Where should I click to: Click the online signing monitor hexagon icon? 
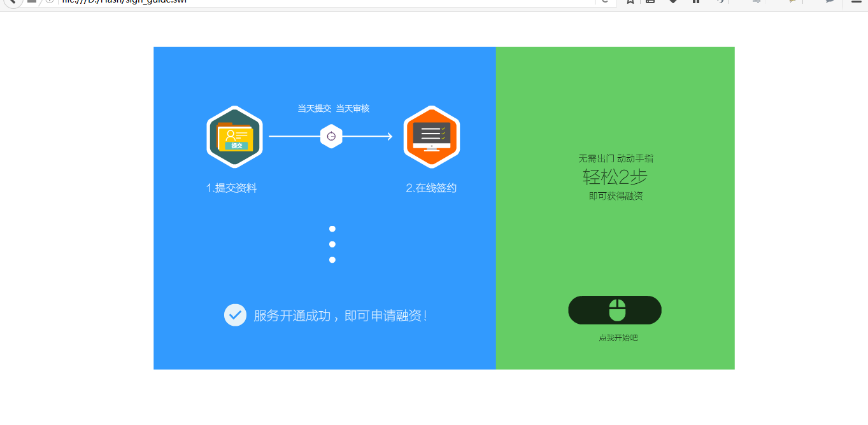(x=431, y=137)
